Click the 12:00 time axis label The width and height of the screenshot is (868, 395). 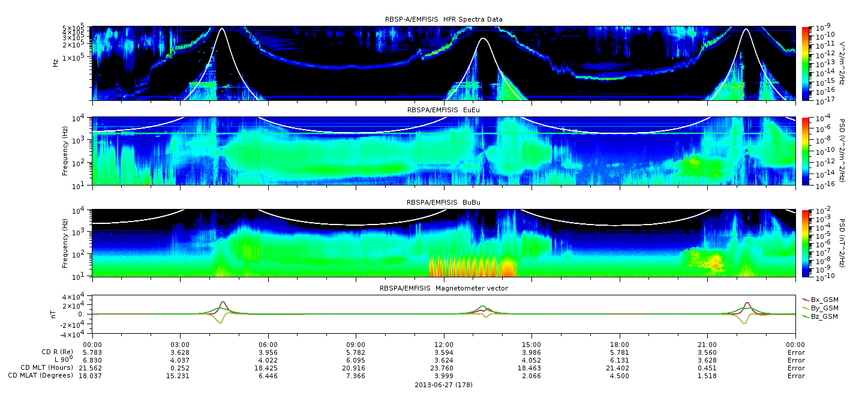click(443, 345)
